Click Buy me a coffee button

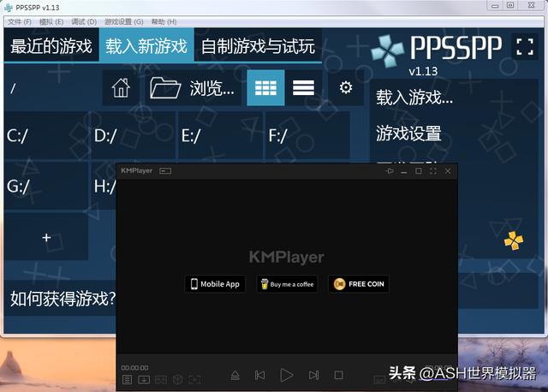[x=287, y=284]
